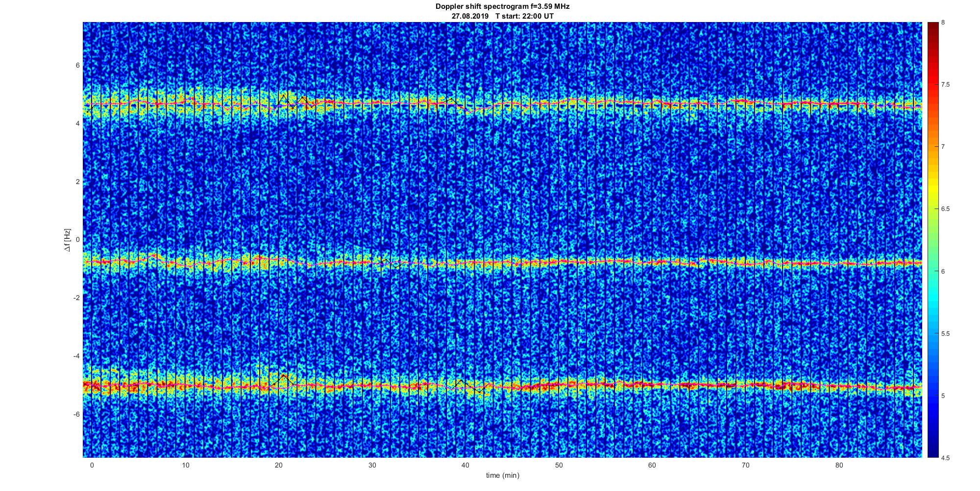This screenshot has height=491, width=980.
Task: Click colorbar tick label "4.5"
Action: pos(945,458)
